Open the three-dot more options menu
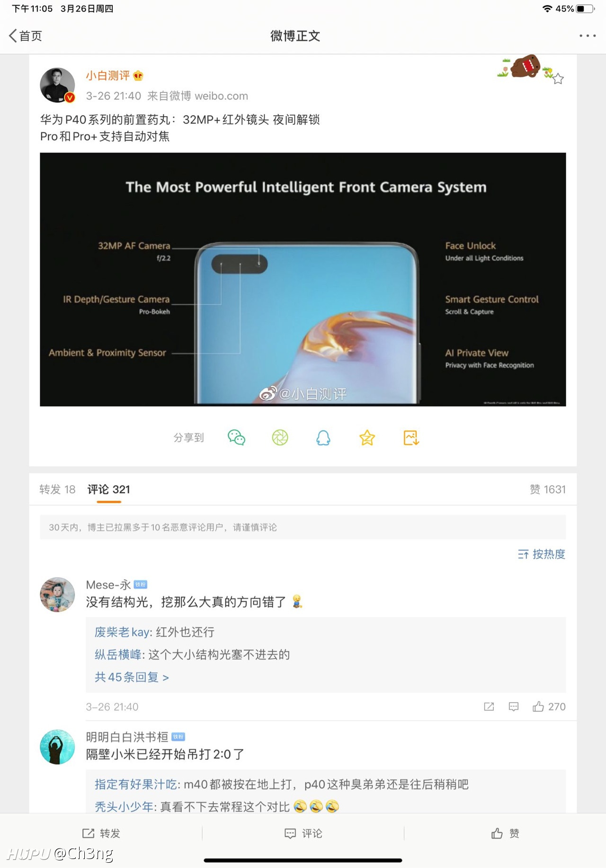The image size is (606, 868). [588, 36]
